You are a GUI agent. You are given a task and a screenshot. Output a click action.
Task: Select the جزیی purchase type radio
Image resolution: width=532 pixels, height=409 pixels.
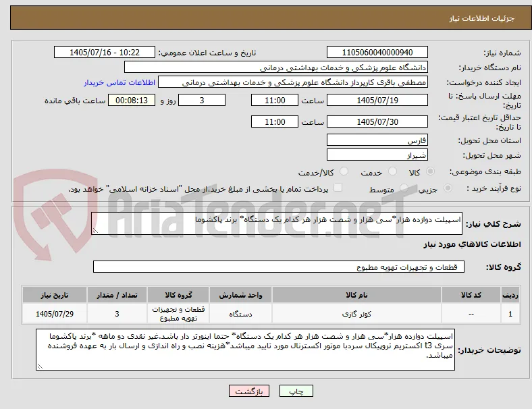(448, 188)
